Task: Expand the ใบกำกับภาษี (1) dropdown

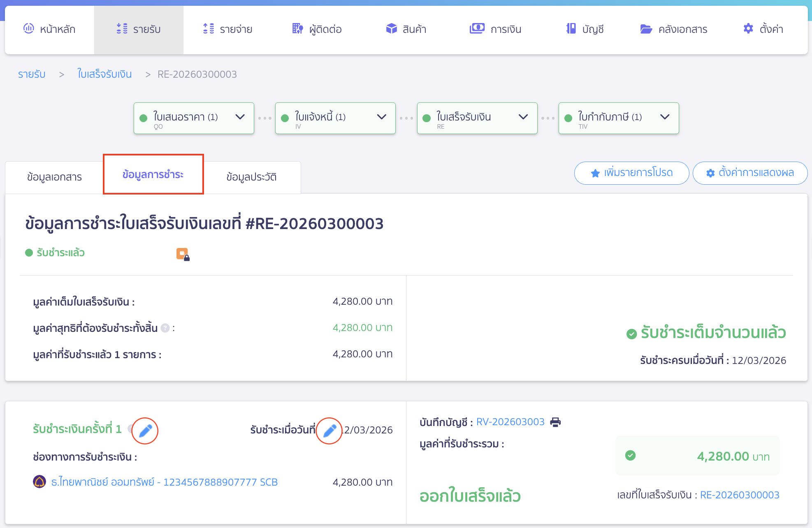Action: [664, 117]
